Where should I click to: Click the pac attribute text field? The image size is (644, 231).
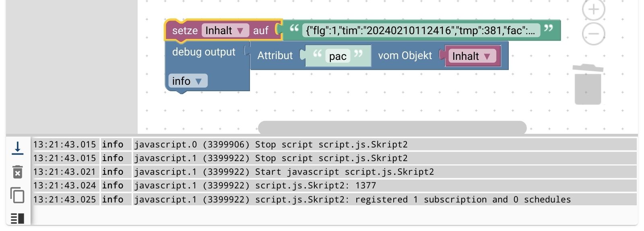338,57
